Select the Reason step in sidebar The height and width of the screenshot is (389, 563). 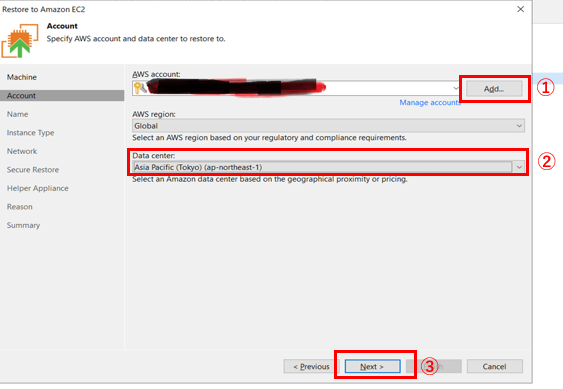pyautogui.click(x=20, y=207)
